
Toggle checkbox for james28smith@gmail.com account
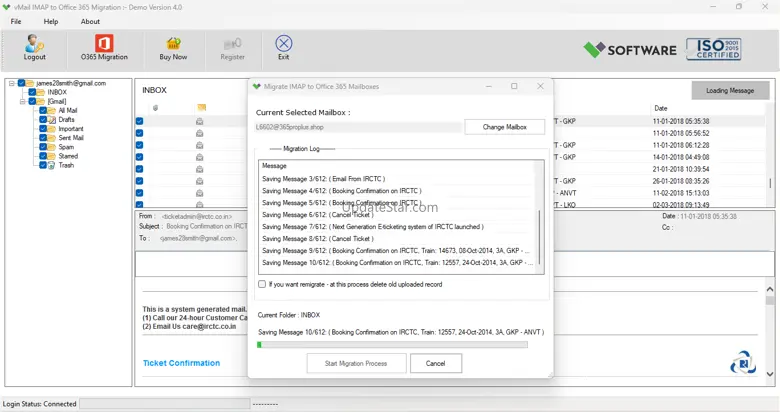pos(22,83)
